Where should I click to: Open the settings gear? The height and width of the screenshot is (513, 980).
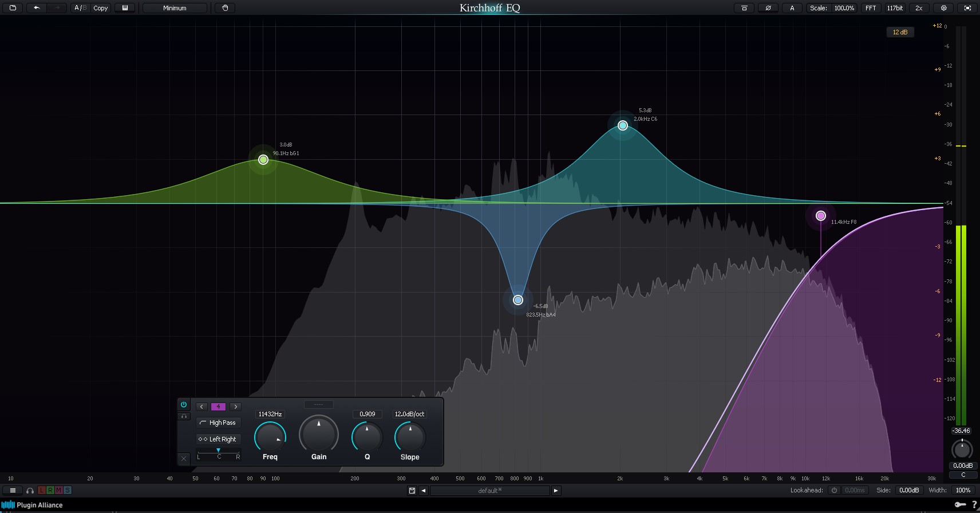point(944,8)
